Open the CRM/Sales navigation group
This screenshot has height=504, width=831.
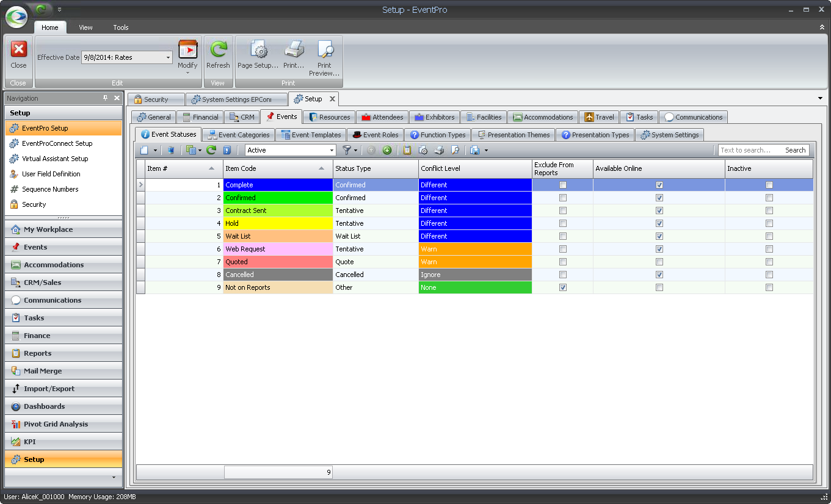tap(64, 283)
